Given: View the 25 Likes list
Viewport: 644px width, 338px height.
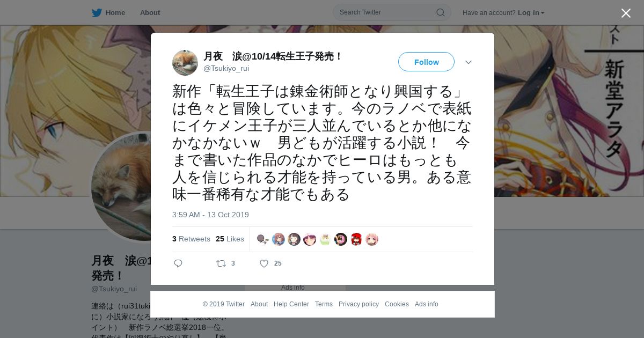Looking at the screenshot, I should [230, 239].
